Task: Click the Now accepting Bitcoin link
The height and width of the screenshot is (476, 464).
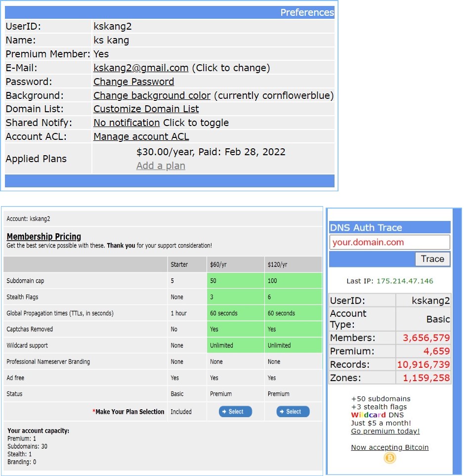Action: 389,447
